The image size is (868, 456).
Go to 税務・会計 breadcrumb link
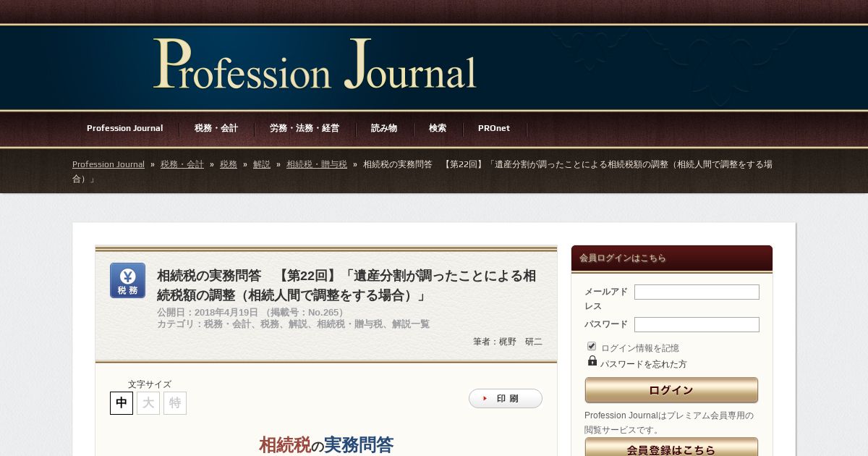tap(182, 164)
